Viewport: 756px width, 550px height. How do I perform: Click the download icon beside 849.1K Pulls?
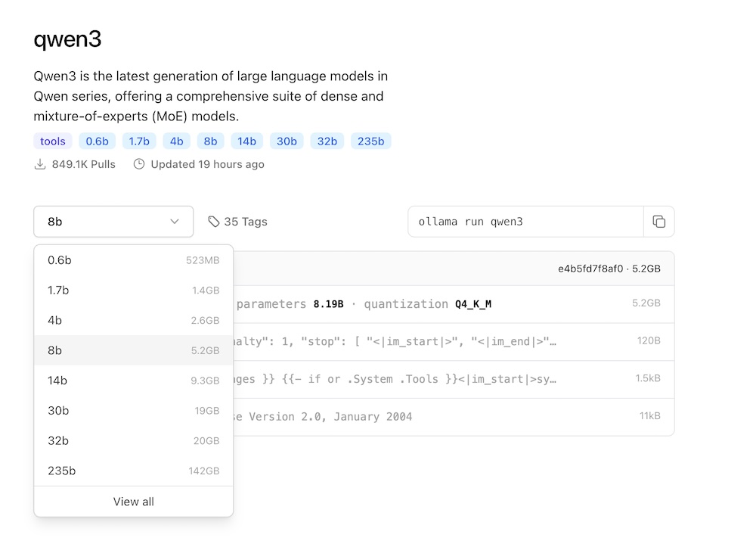pyautogui.click(x=40, y=164)
